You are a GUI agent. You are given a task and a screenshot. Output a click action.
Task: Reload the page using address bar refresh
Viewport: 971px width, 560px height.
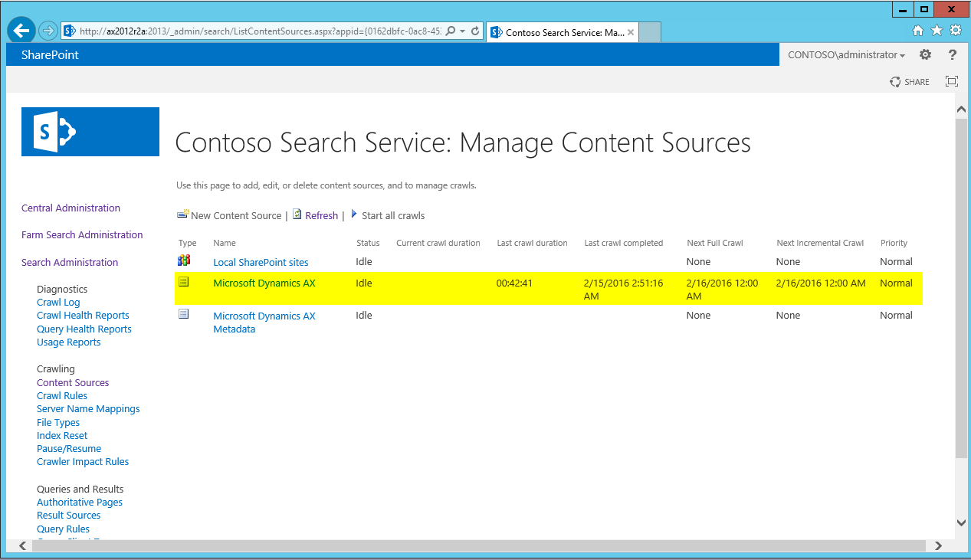(x=475, y=31)
